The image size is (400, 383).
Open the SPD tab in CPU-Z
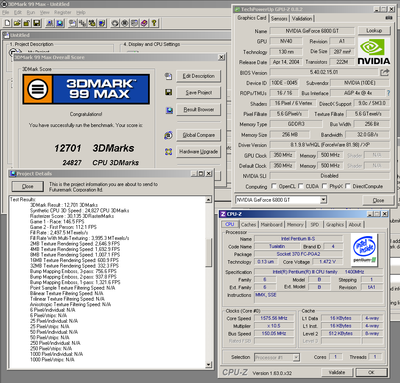315,225
